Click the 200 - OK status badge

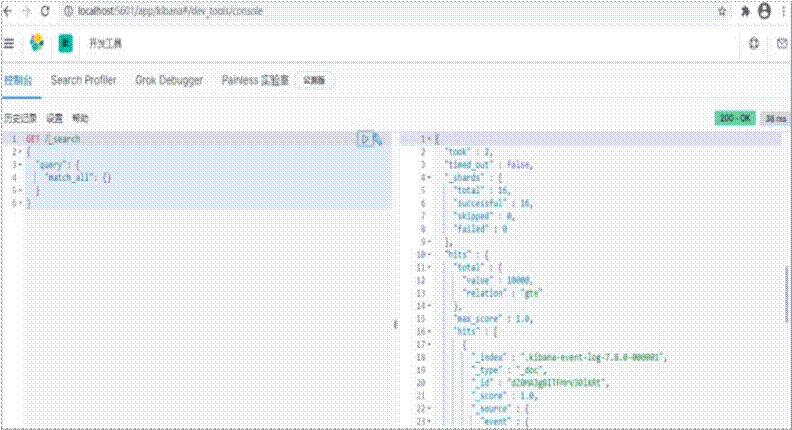(x=735, y=118)
